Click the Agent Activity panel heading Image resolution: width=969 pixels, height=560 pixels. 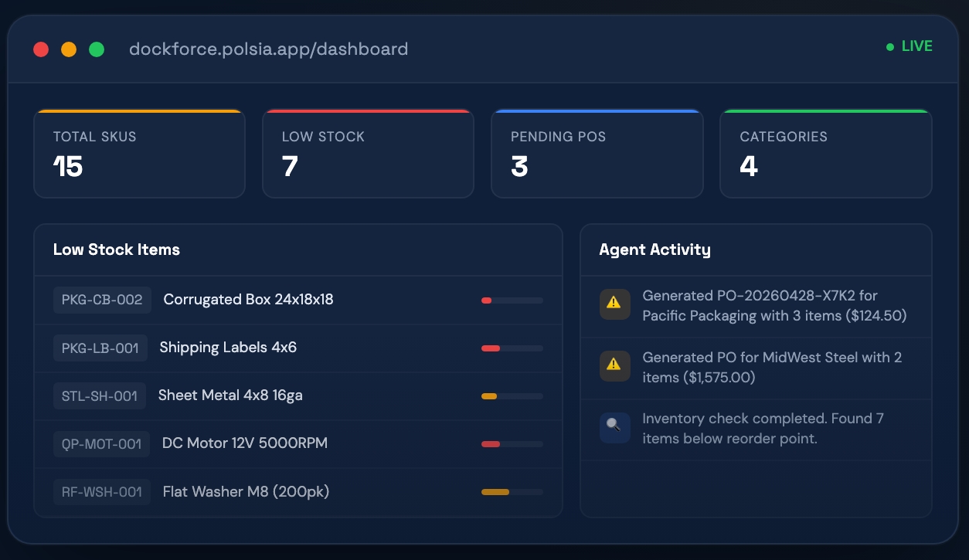tap(655, 249)
